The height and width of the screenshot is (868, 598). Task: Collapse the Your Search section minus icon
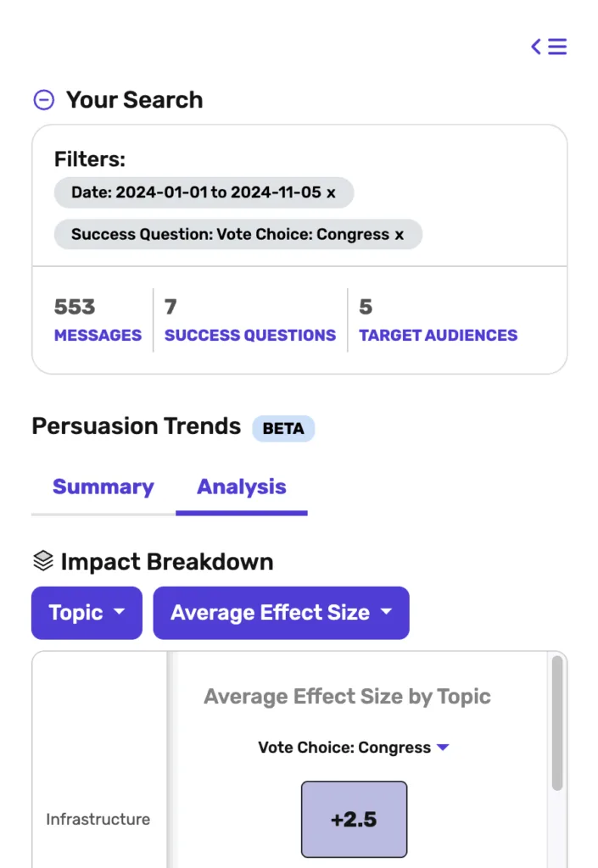click(x=44, y=100)
